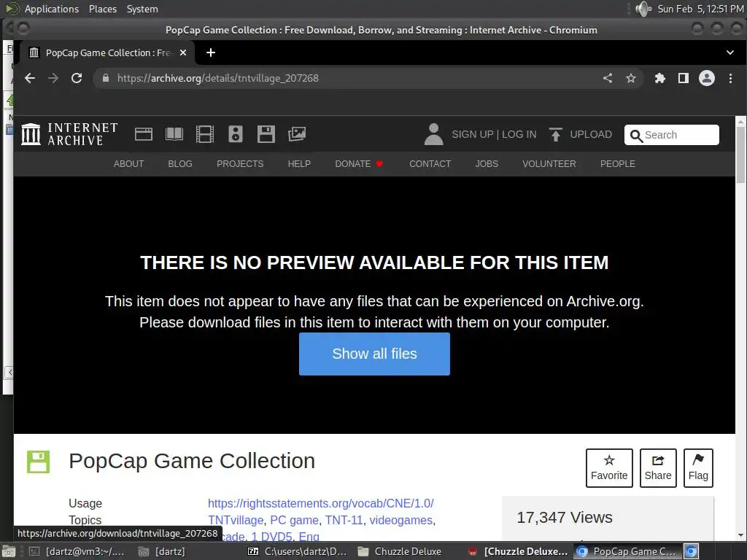Open the VOLUNTEER link
This screenshot has height=560, width=747.
(x=549, y=164)
